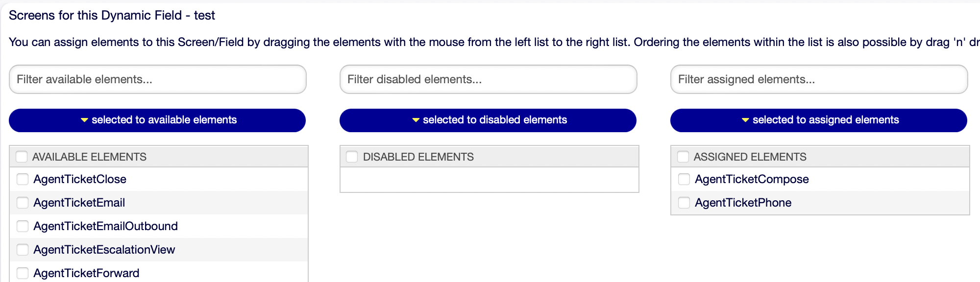Select all items in AVAILABLE ELEMENTS header
This screenshot has height=282, width=980.
point(22,157)
